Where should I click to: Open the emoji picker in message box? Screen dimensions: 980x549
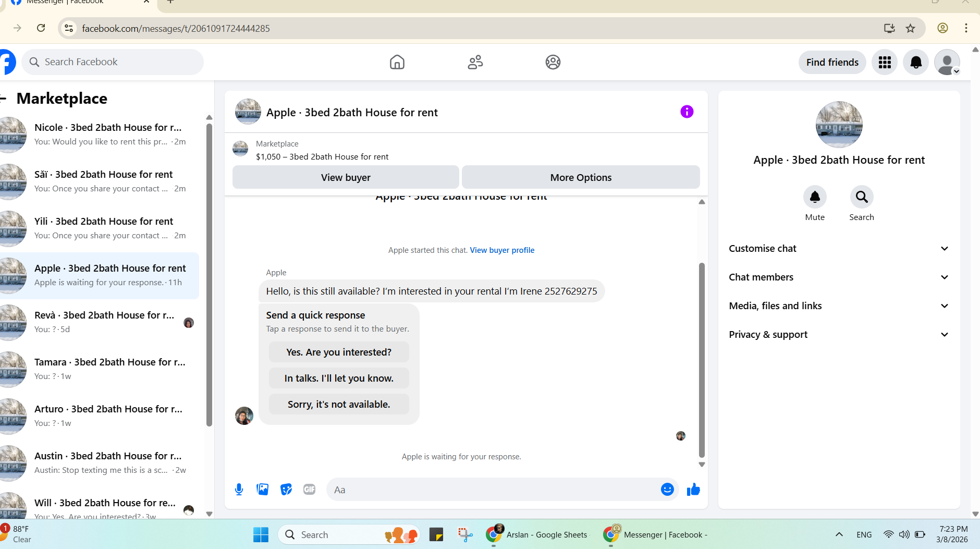pos(667,490)
